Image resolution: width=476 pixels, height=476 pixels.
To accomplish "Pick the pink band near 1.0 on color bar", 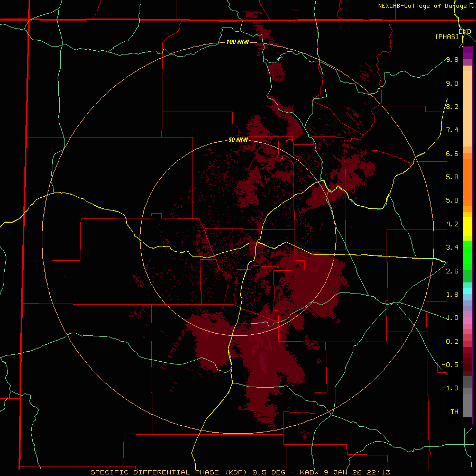I will coord(467,321).
